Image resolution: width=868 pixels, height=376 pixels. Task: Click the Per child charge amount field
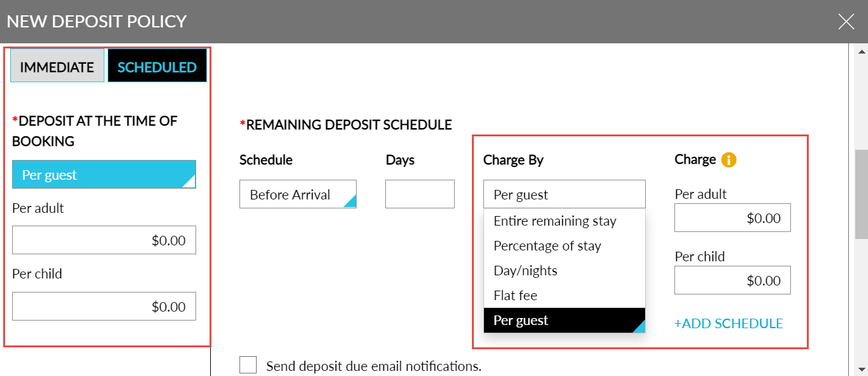pyautogui.click(x=732, y=280)
